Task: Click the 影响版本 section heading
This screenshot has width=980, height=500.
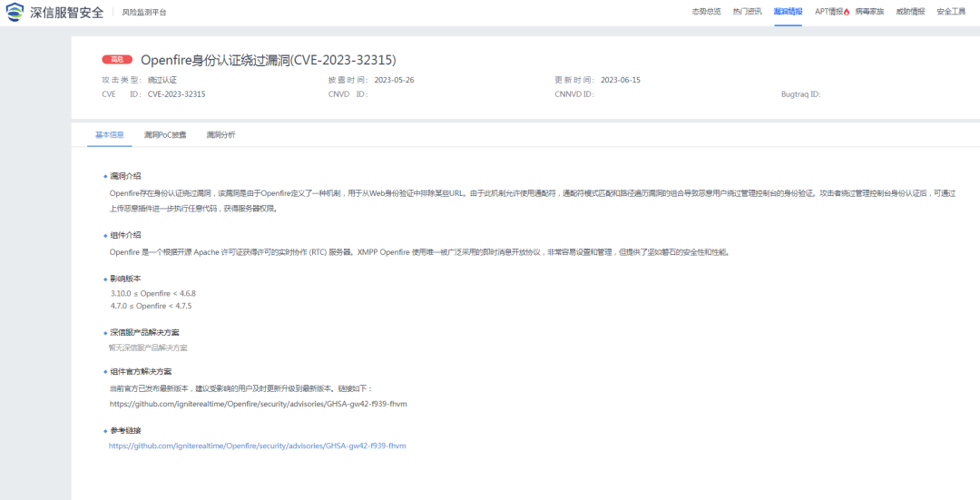Action: pyautogui.click(x=125, y=279)
